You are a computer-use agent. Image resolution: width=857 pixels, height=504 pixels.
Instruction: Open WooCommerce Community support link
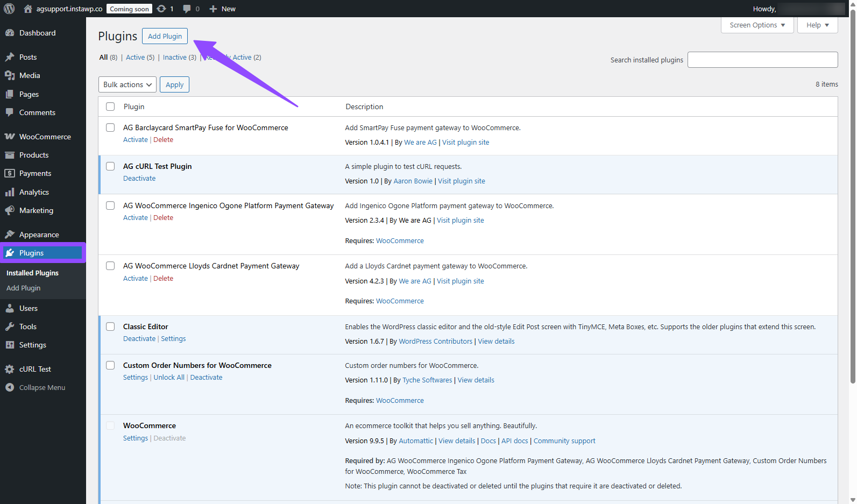[x=564, y=441]
